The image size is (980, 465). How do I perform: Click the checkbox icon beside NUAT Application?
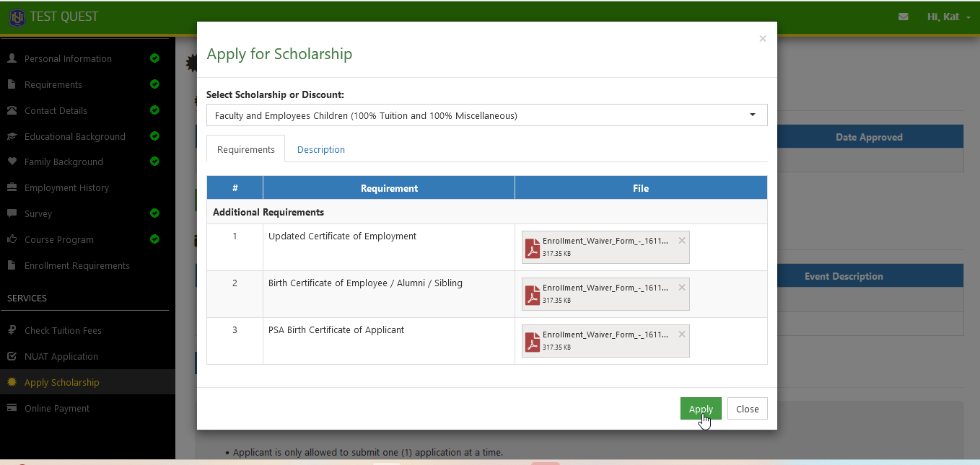[12, 356]
